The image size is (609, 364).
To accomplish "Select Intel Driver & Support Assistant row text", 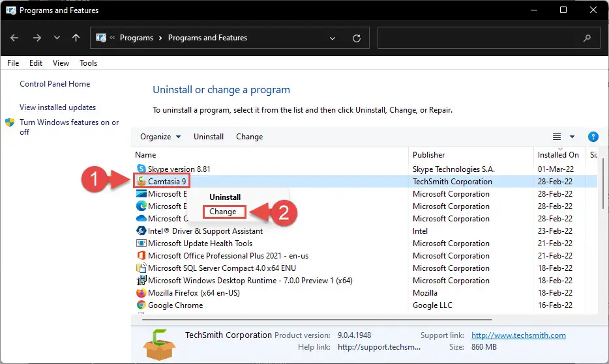I will [x=205, y=231].
